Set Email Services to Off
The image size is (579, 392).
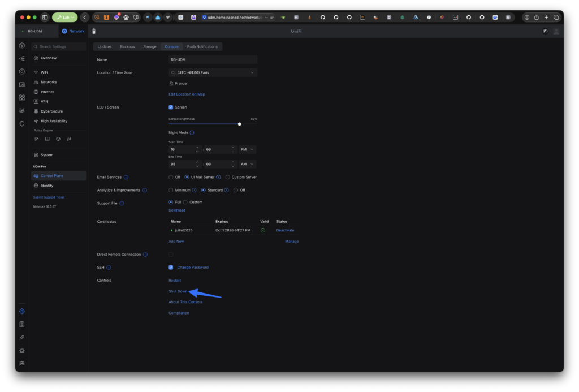[171, 178]
